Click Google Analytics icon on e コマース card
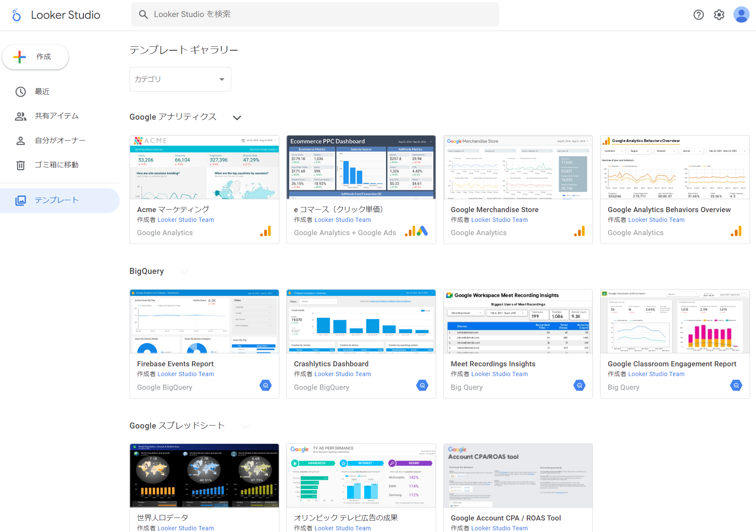Image resolution: width=756 pixels, height=532 pixels. 410,231
